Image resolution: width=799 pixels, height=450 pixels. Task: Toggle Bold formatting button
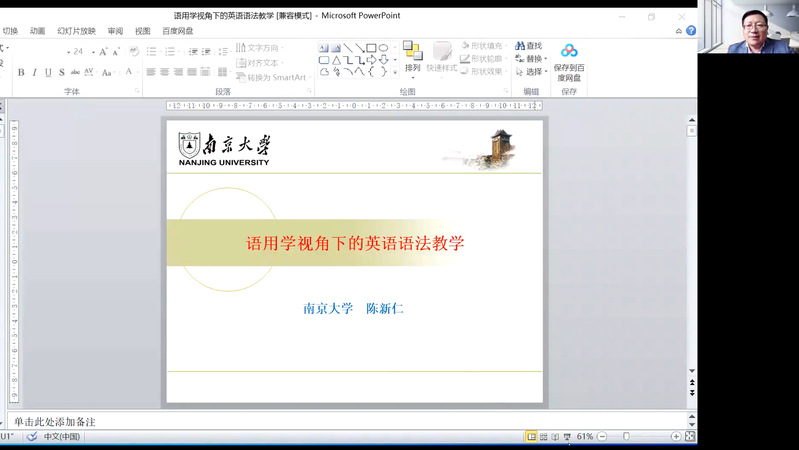pyautogui.click(x=21, y=72)
